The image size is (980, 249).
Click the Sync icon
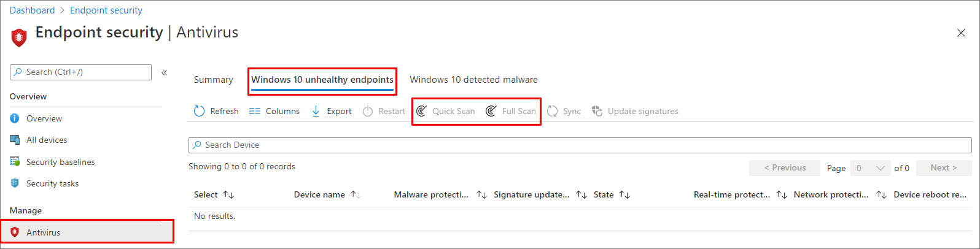click(553, 111)
